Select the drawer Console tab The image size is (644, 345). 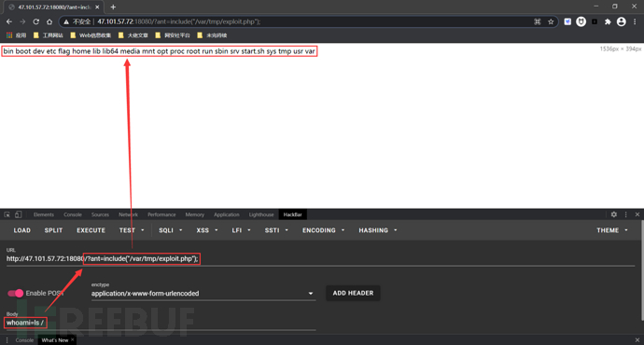pos(24,340)
